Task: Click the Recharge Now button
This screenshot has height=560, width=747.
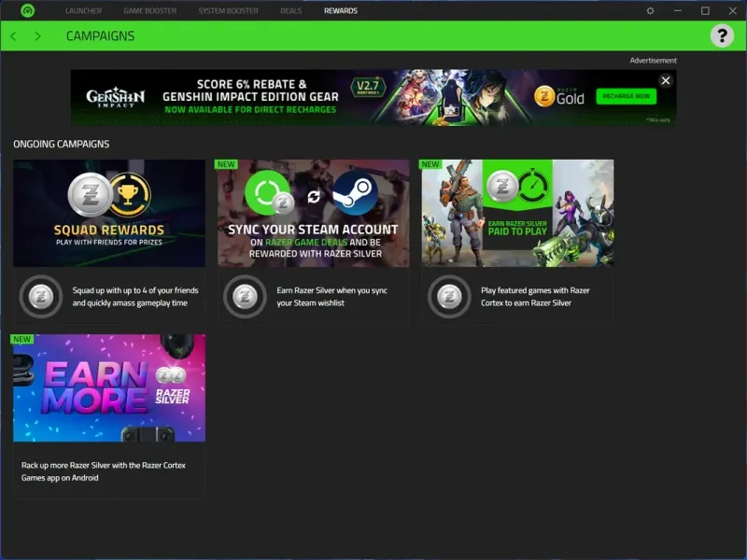Action: (626, 96)
